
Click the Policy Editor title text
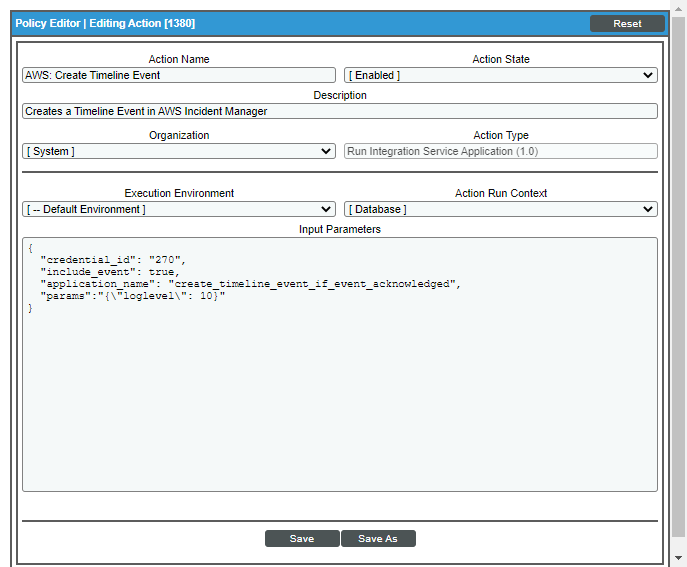click(x=105, y=23)
